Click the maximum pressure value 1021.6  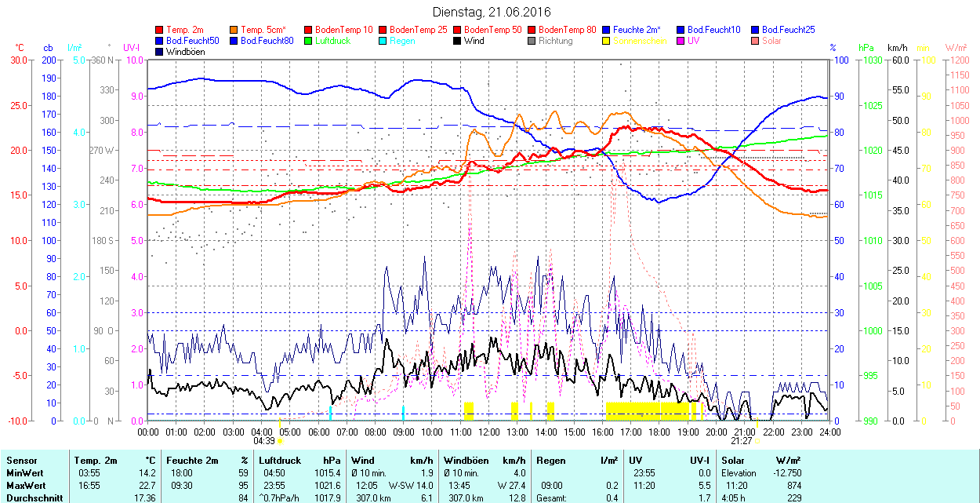point(327,485)
